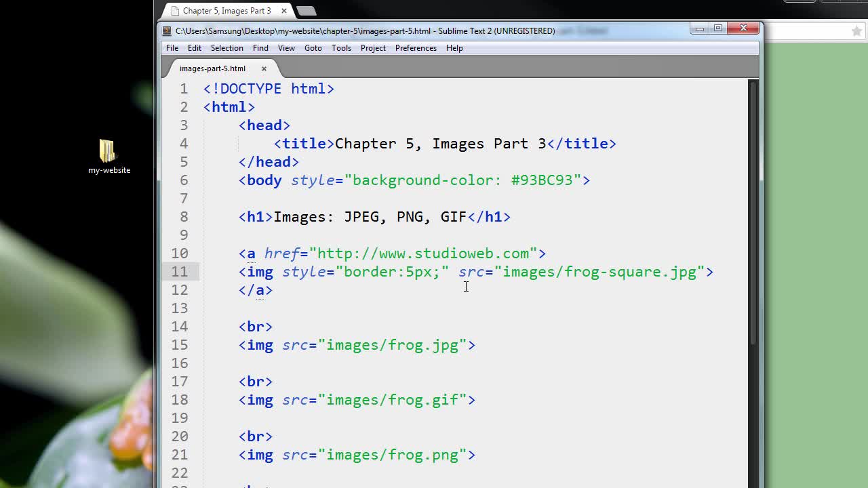Click the images/frog.png path
The width and height of the screenshot is (868, 488).
(392, 455)
